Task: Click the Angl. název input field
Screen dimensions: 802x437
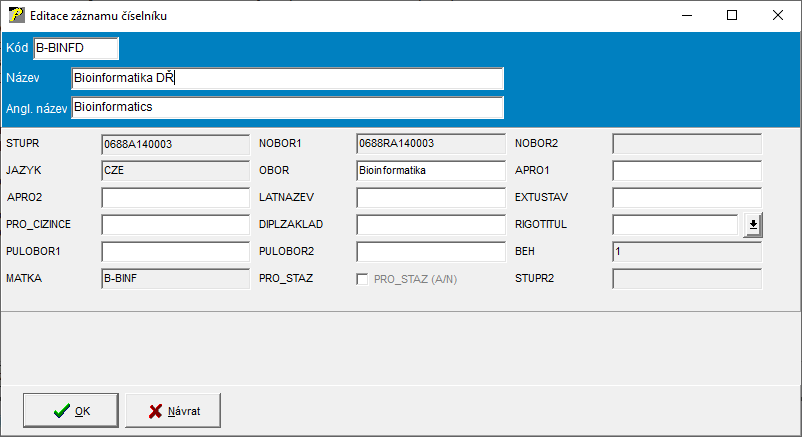Action: coord(287,107)
